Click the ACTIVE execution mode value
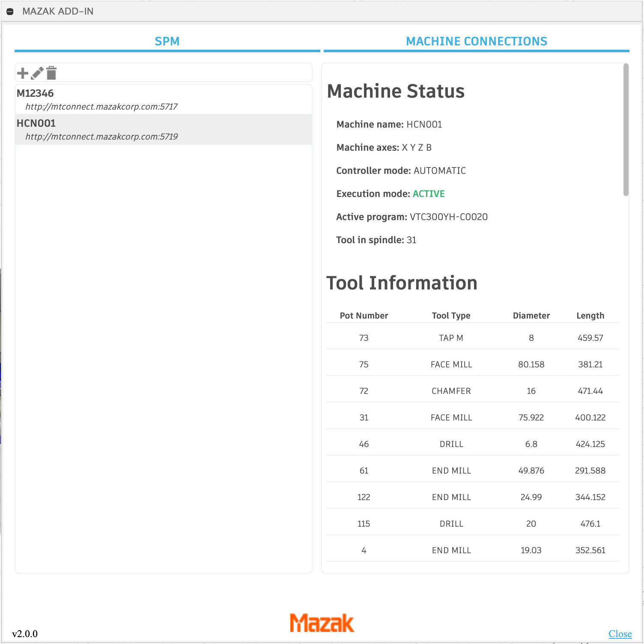 coord(429,194)
